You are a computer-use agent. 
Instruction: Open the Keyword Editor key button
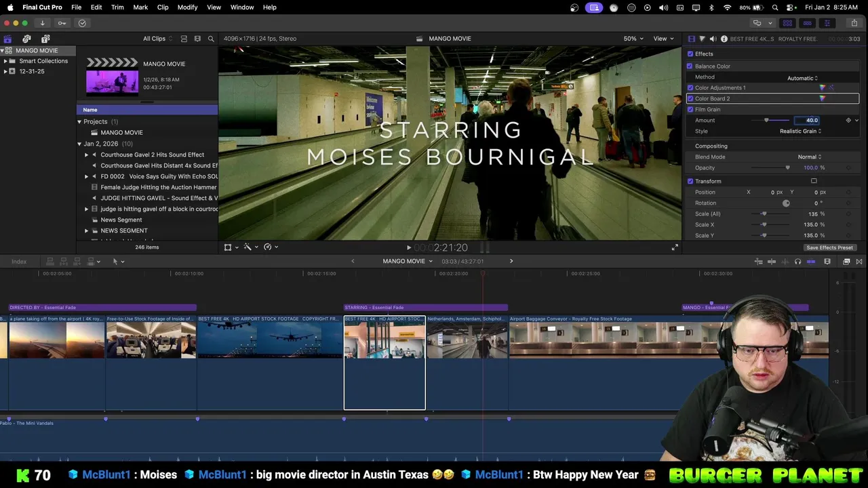[62, 23]
